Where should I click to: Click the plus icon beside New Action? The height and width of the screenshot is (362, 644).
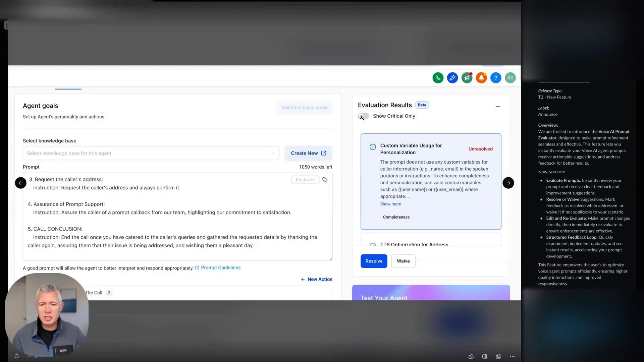pyautogui.click(x=303, y=279)
